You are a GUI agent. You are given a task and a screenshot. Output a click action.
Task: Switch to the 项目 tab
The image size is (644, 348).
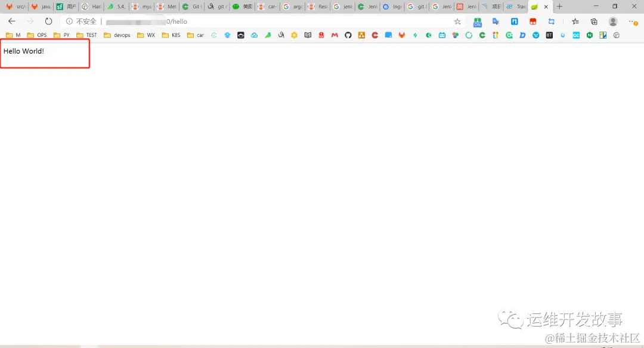491,7
